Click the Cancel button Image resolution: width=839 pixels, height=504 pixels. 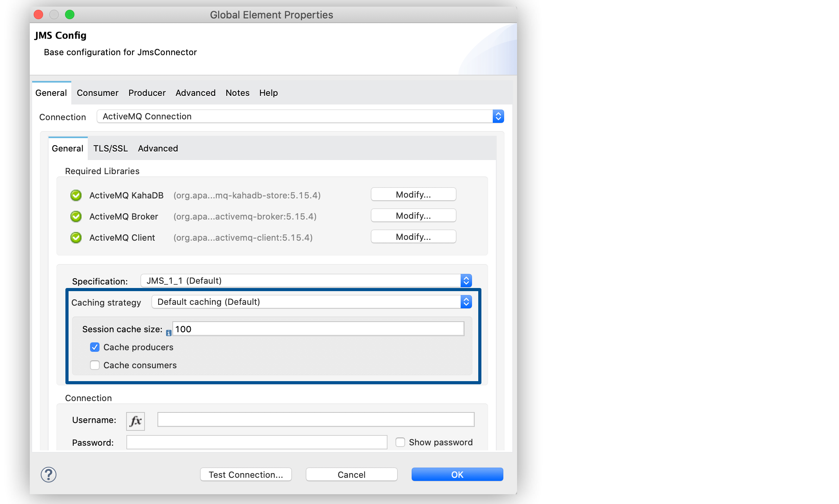[351, 475]
